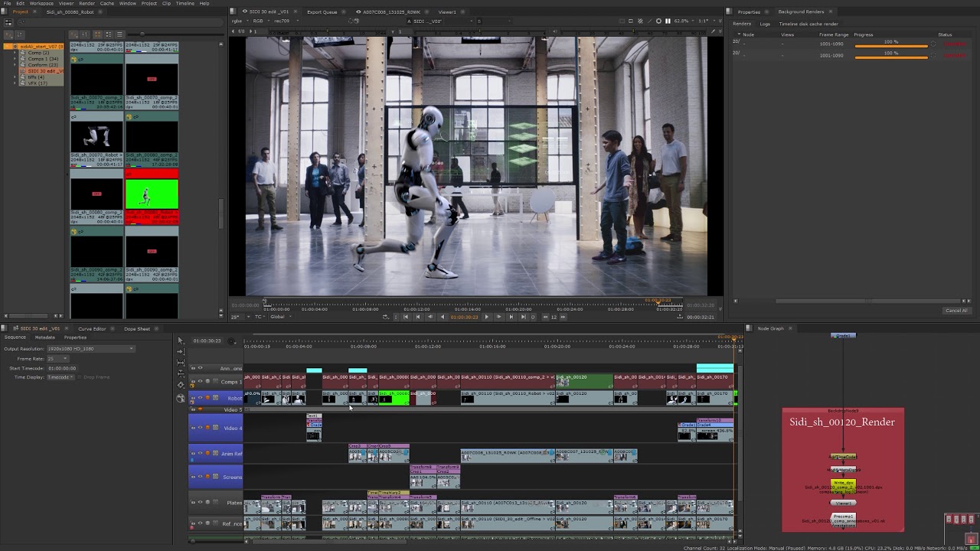Image resolution: width=980 pixels, height=551 pixels.
Task: Enable the Drop Frame checkbox
Action: coord(78,377)
